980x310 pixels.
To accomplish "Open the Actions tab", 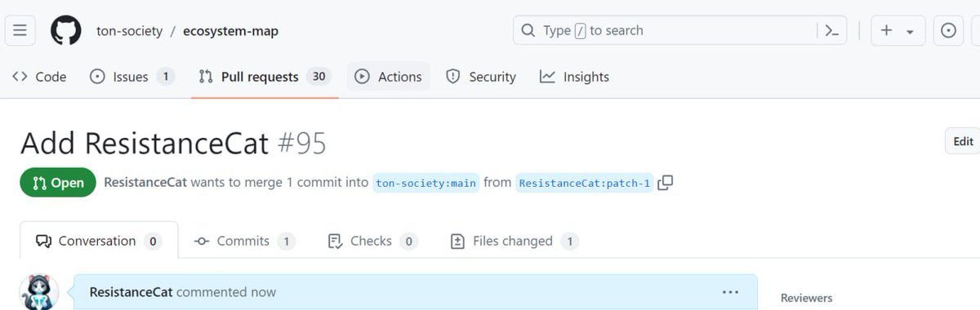I will tap(388, 77).
